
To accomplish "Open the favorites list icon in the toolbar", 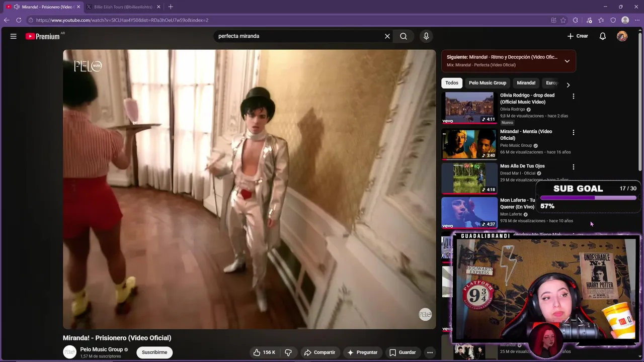I will pyautogui.click(x=601, y=20).
